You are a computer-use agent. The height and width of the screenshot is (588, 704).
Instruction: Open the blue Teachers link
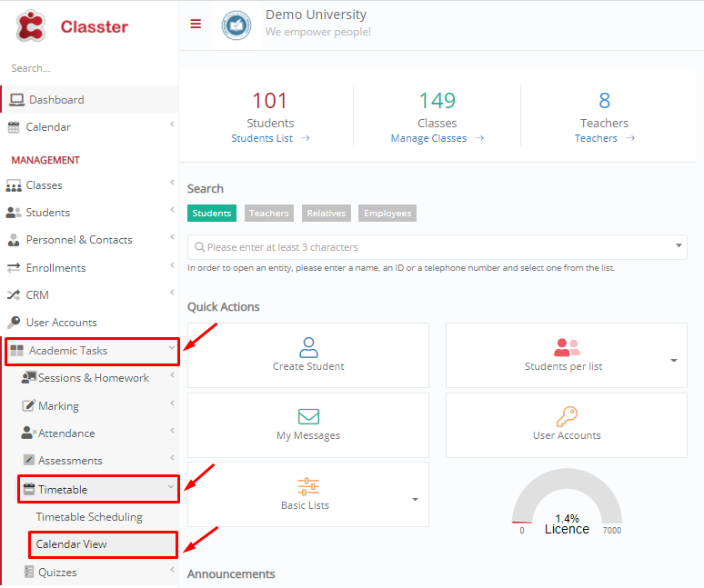pos(596,138)
